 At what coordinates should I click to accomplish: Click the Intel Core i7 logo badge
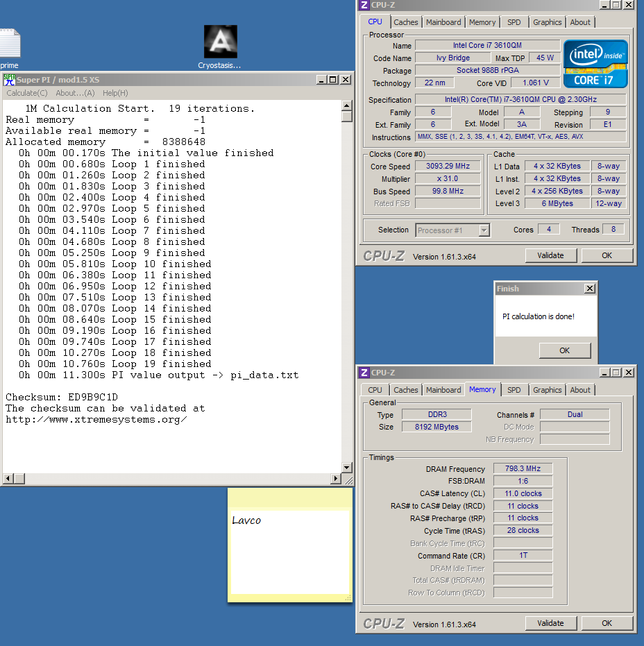click(x=595, y=64)
